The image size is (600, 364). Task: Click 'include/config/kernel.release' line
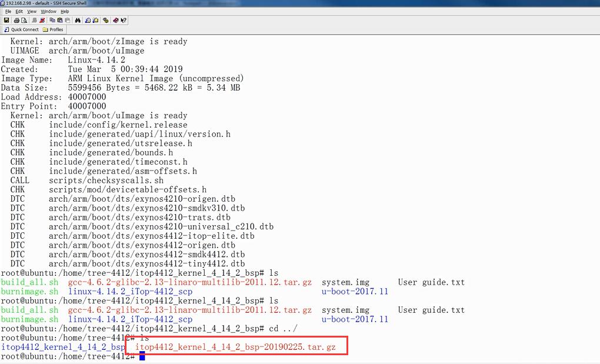[118, 125]
